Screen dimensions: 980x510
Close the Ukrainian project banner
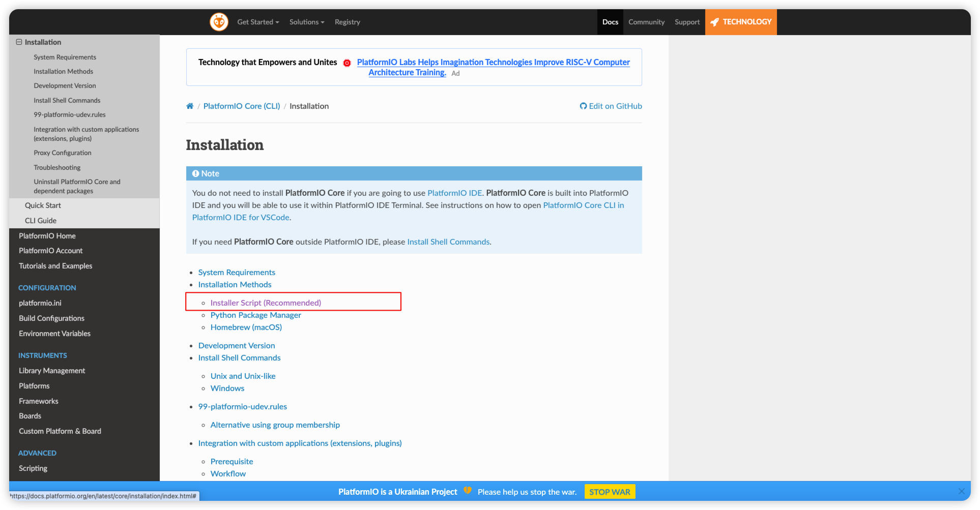(x=961, y=491)
